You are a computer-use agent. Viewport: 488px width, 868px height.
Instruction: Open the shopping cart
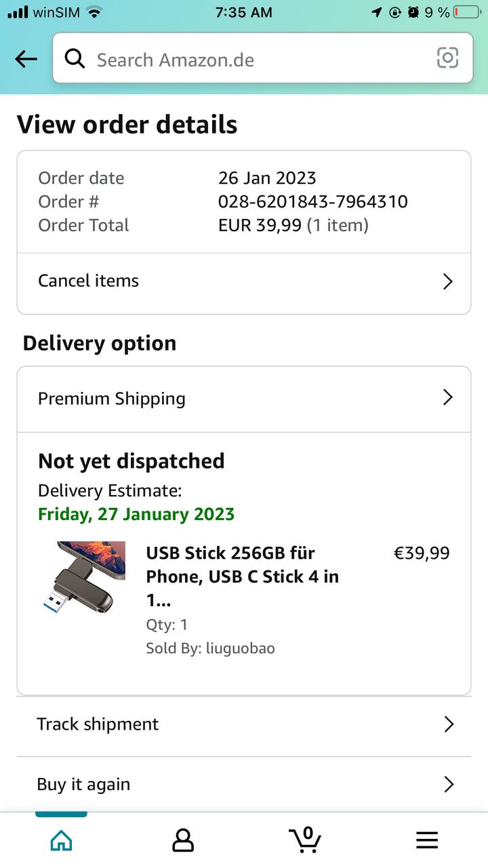[306, 840]
